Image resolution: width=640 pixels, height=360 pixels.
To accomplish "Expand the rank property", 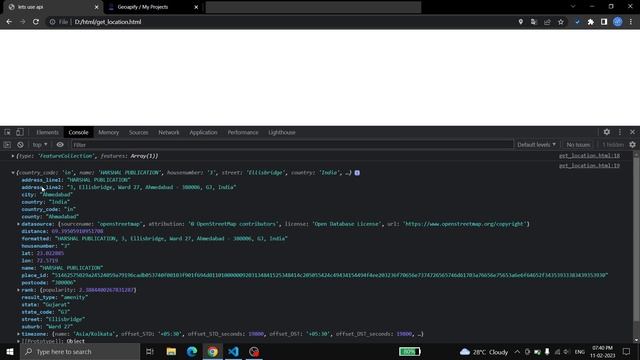I will coord(18,290).
